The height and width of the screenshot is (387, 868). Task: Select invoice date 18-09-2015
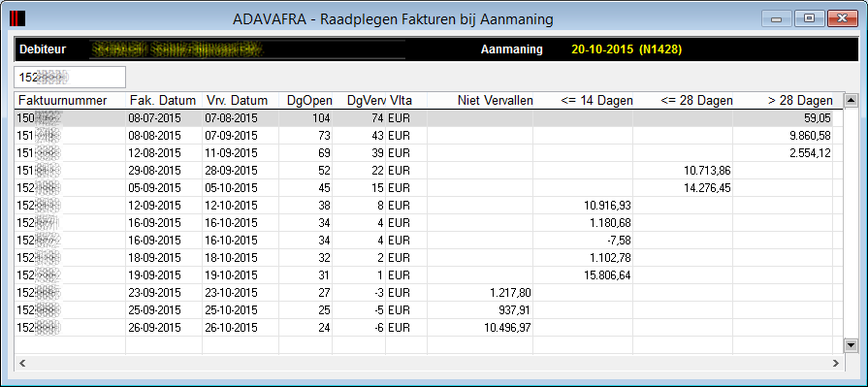pos(154,258)
